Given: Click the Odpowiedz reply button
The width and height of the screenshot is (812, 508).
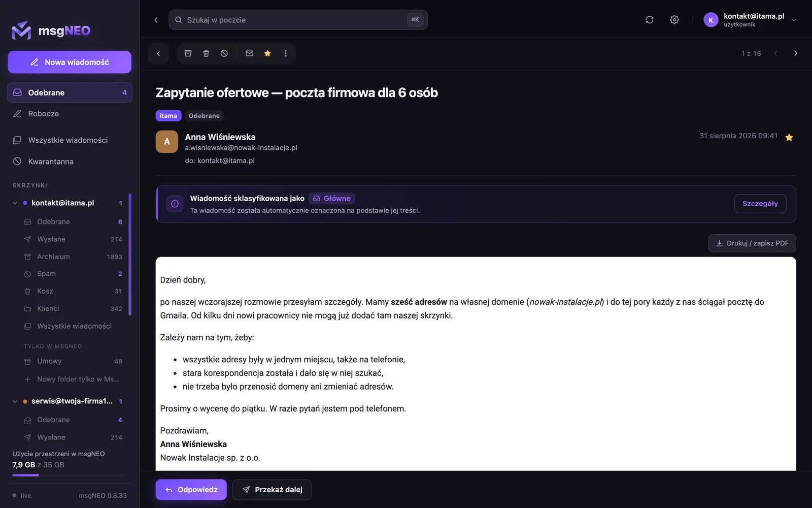Looking at the screenshot, I should pyautogui.click(x=191, y=490).
